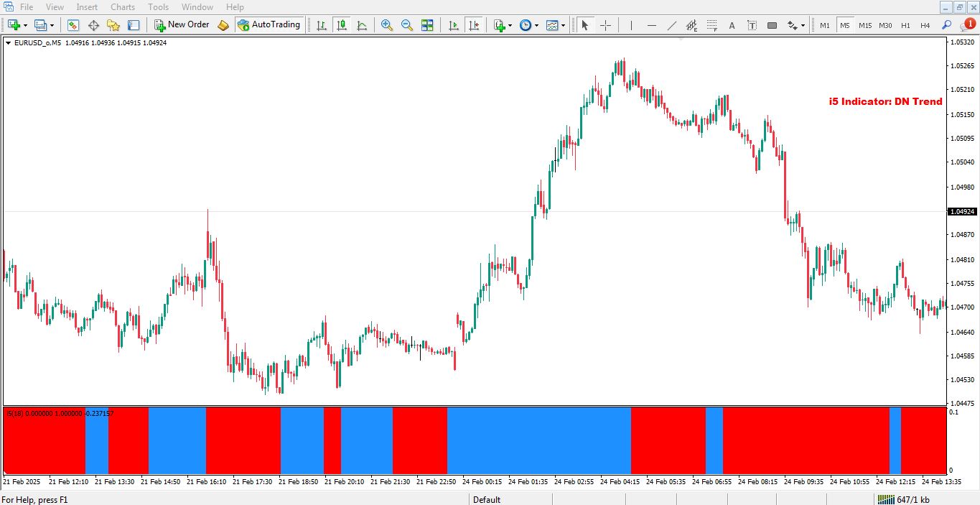Open the Templates icon

pyautogui.click(x=552, y=25)
